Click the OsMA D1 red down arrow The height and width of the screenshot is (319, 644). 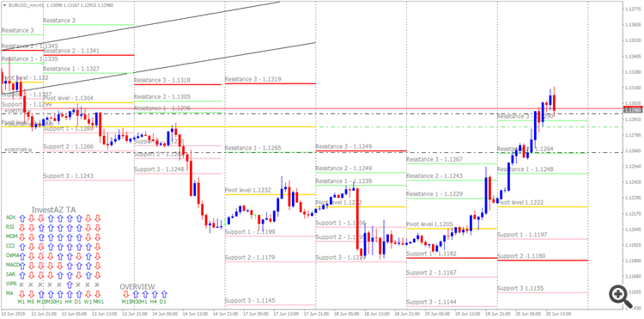[x=79, y=256]
